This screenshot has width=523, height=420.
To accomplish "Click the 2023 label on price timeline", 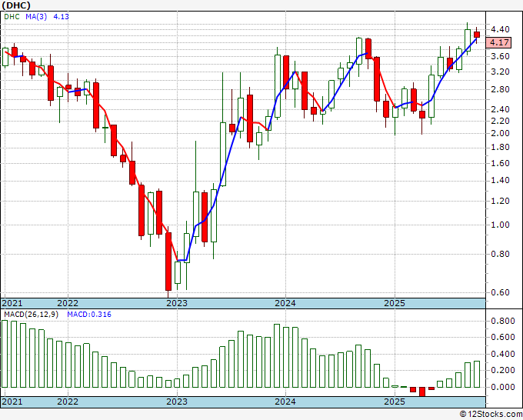I will [x=177, y=303].
